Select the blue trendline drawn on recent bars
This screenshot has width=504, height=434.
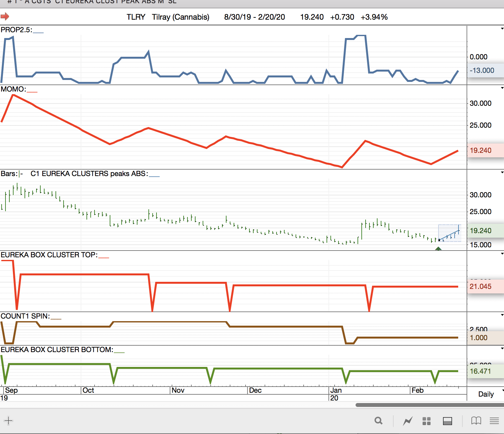pyautogui.click(x=449, y=235)
